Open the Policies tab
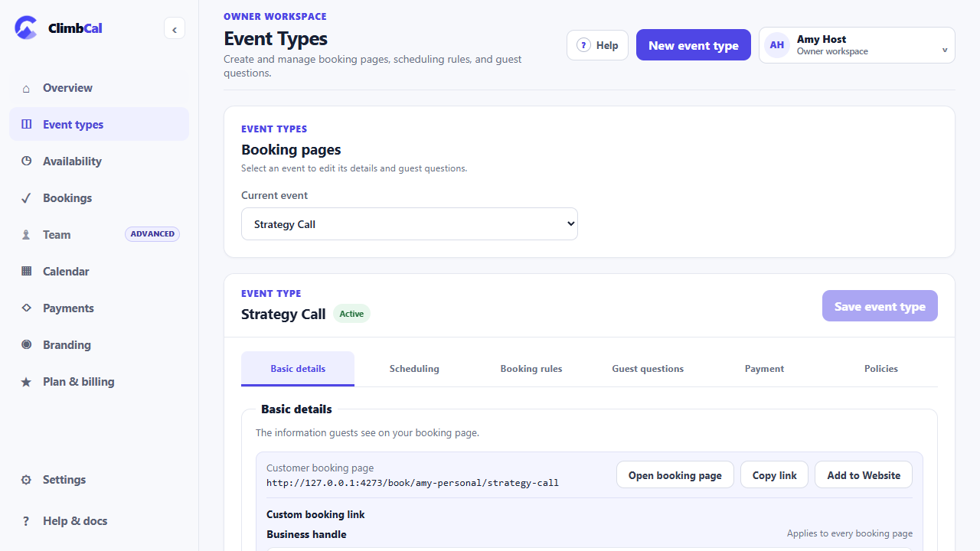The width and height of the screenshot is (980, 551). pyautogui.click(x=881, y=369)
